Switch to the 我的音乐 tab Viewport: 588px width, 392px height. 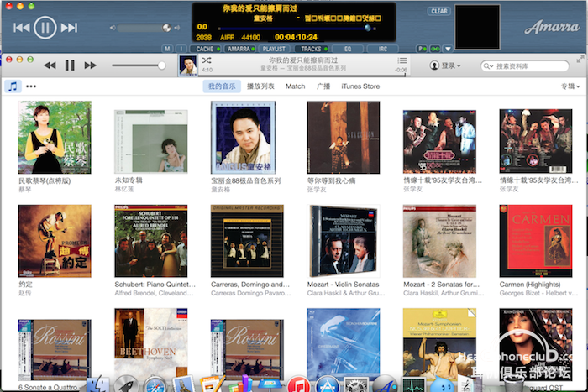pyautogui.click(x=222, y=86)
